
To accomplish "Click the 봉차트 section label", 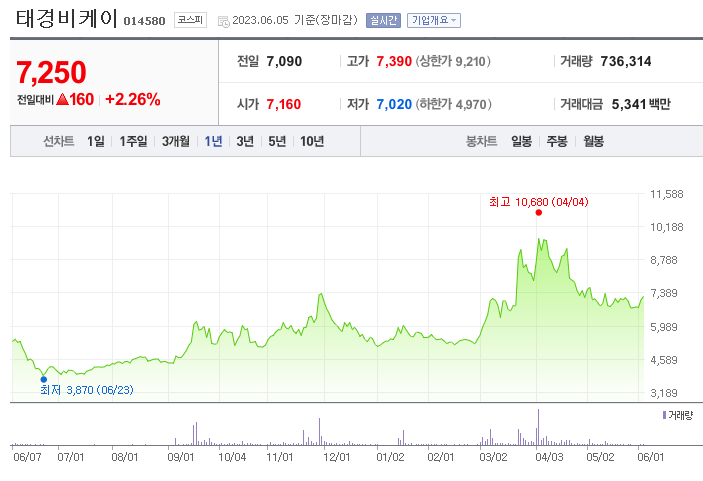I will point(482,142).
